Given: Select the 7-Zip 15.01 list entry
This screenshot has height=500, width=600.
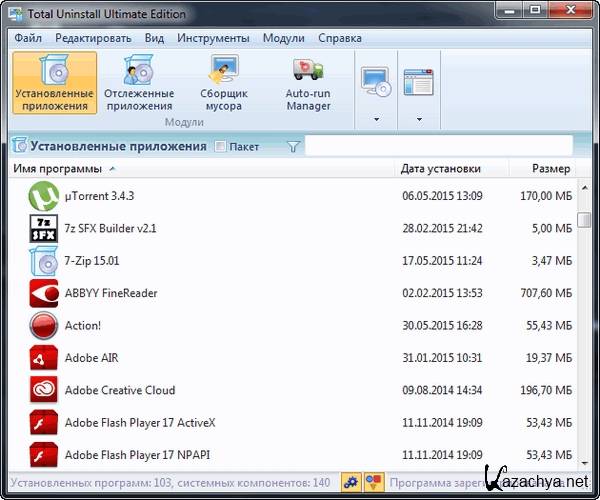Looking at the screenshot, I should 92,261.
